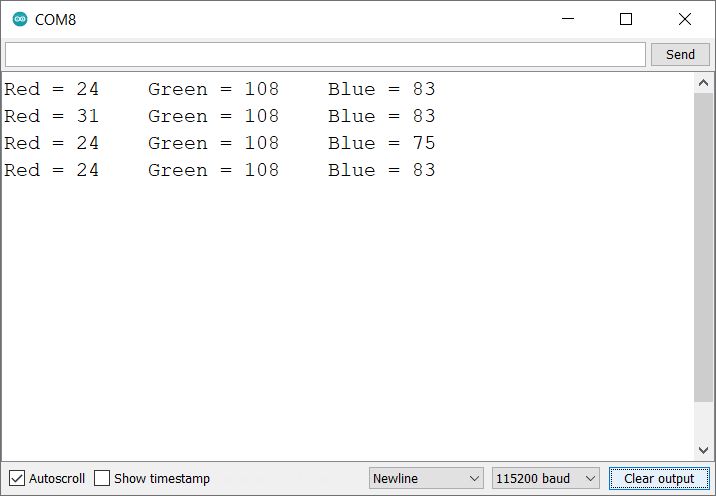Click the scroll up arrow of the output pane
Viewport: 716px width, 496px height.
703,84
